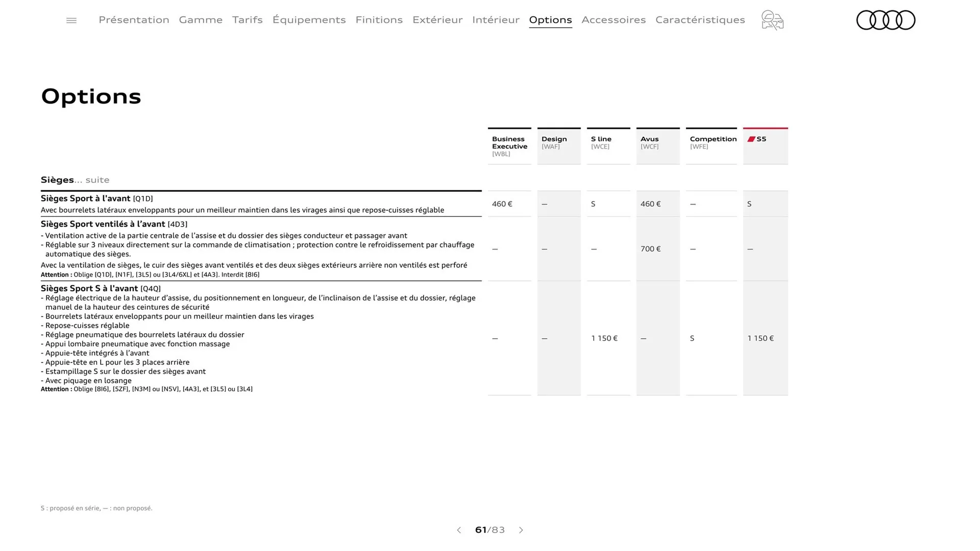Screen dimensions: 980x551
Task: Open the Finitions tab
Action: point(379,20)
